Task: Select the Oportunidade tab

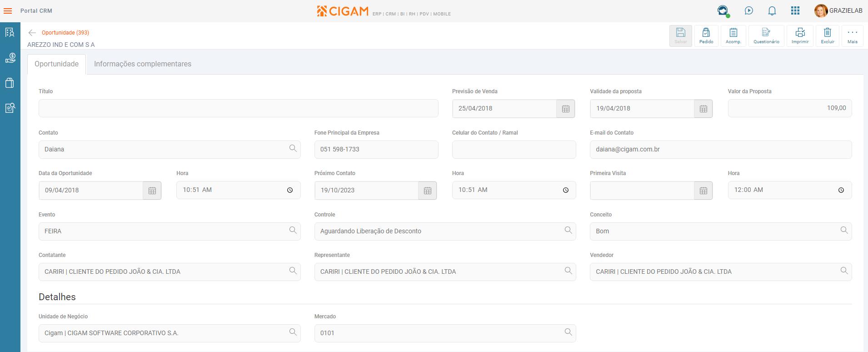Action: coord(57,64)
